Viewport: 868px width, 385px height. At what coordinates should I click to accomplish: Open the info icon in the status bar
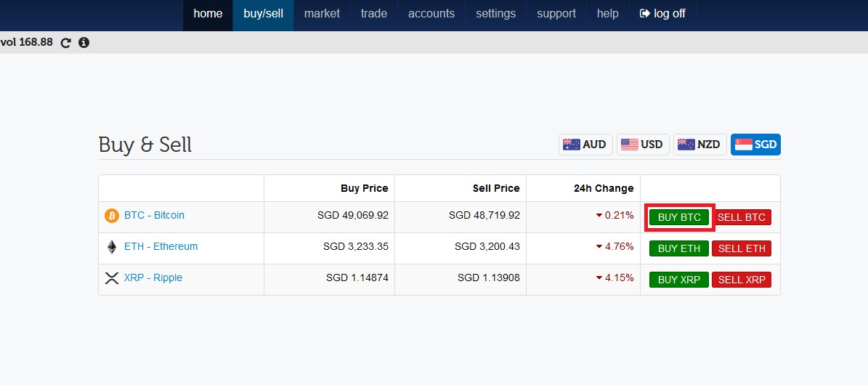coord(84,43)
